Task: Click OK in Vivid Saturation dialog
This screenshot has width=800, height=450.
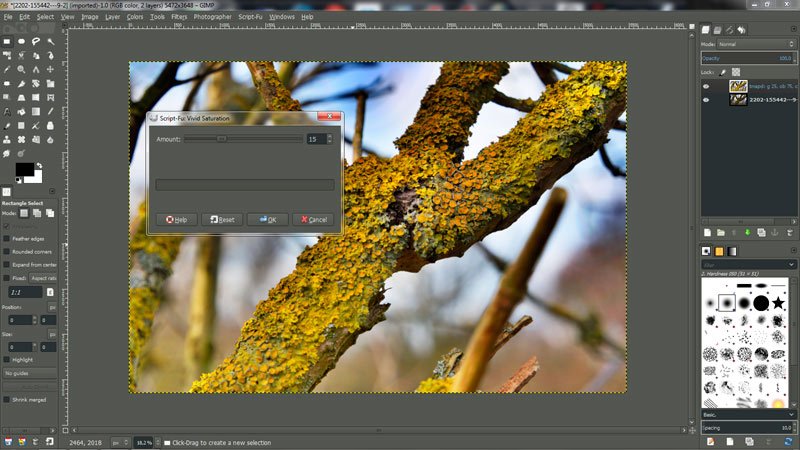Action: (268, 219)
